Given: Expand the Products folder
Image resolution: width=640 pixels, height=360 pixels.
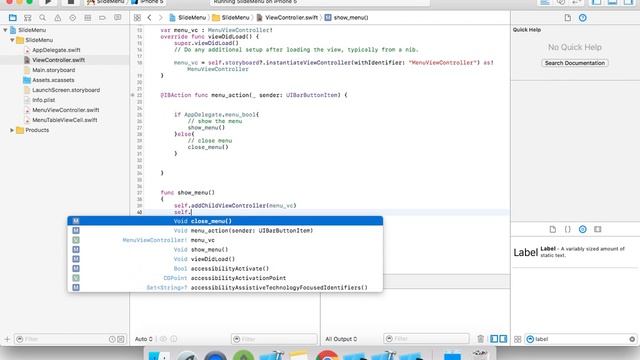Looking at the screenshot, I should tap(12, 130).
